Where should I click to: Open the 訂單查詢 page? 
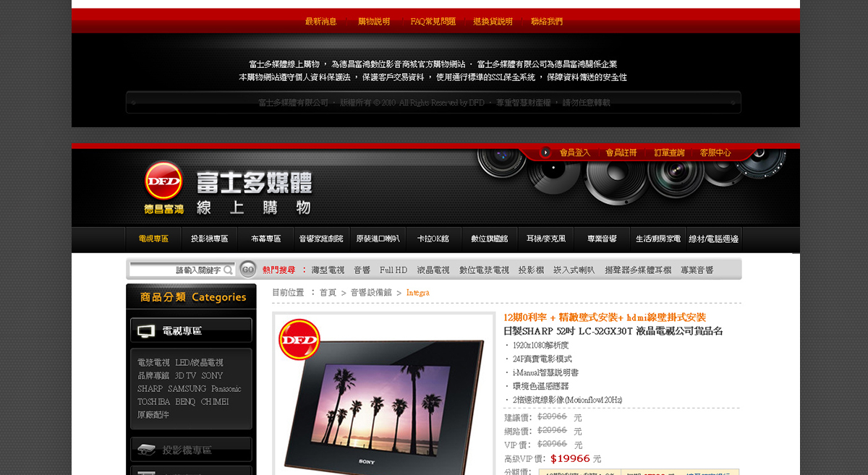(x=670, y=153)
